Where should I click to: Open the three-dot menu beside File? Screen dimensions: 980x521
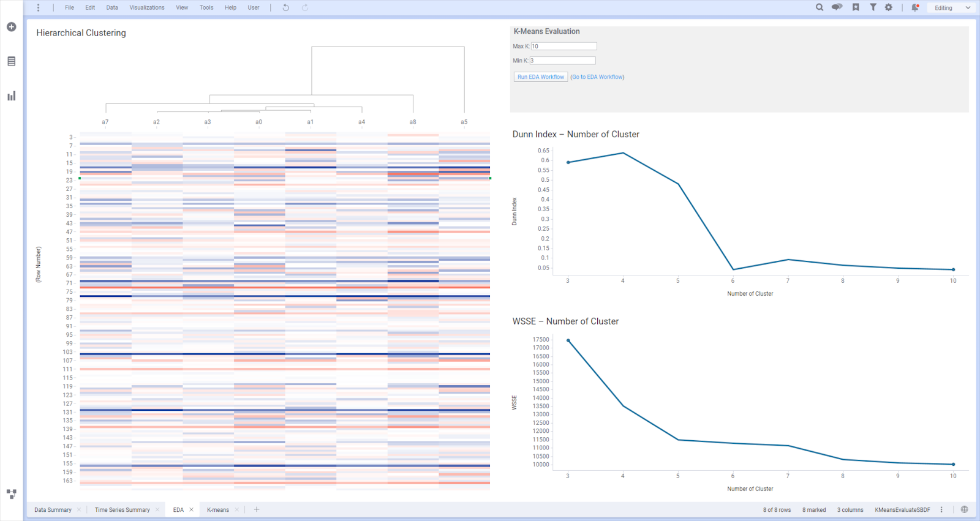pyautogui.click(x=38, y=7)
